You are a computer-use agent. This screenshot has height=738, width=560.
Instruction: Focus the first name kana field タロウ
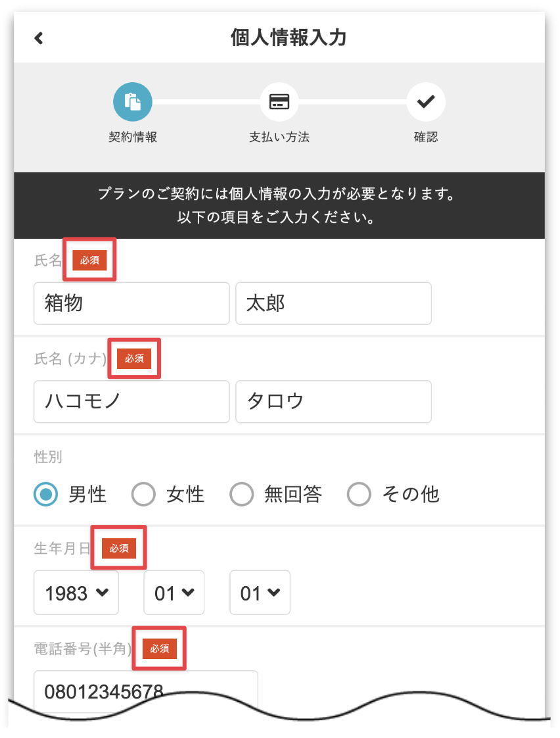click(x=333, y=401)
